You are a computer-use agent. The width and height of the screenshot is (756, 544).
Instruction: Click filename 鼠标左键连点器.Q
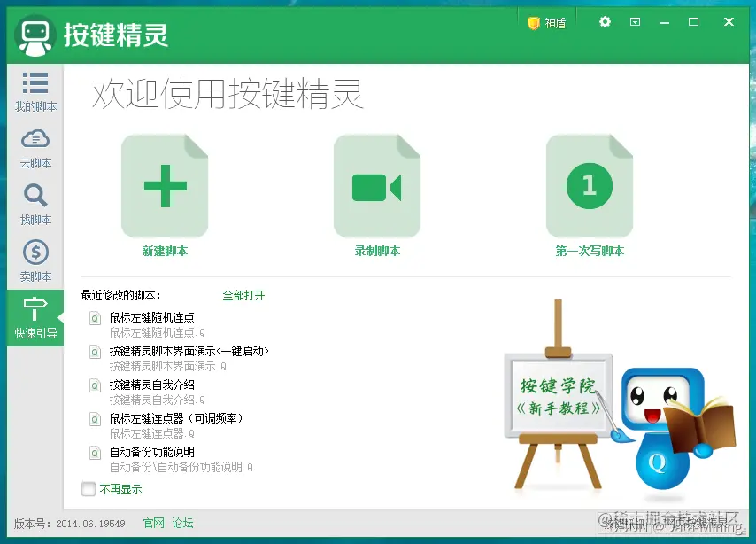coord(152,433)
